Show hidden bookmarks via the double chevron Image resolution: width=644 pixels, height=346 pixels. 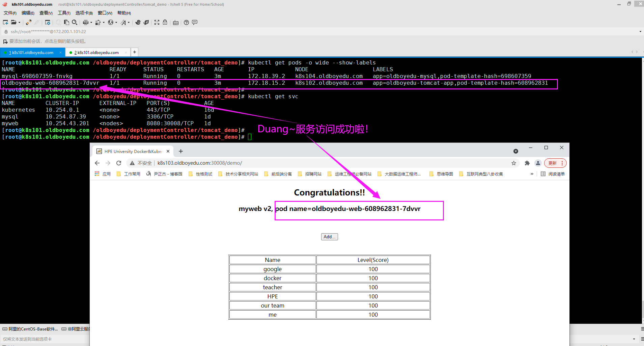click(532, 174)
